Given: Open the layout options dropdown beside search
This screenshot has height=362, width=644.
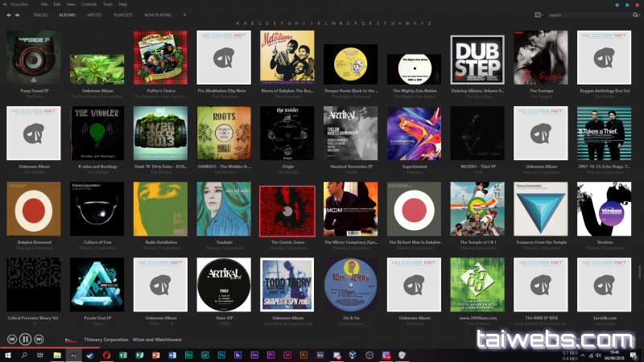Looking at the screenshot, I should pyautogui.click(x=538, y=14).
